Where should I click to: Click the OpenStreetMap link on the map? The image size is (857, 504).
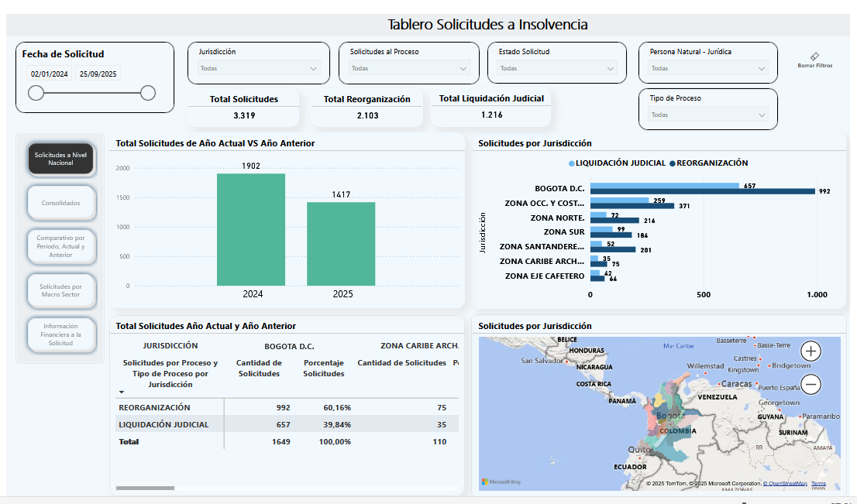[786, 484]
